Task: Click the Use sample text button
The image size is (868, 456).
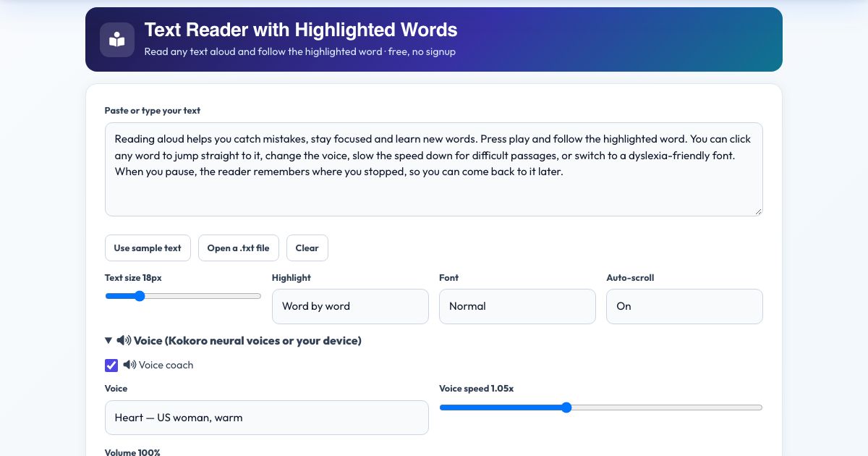Action: click(x=148, y=248)
